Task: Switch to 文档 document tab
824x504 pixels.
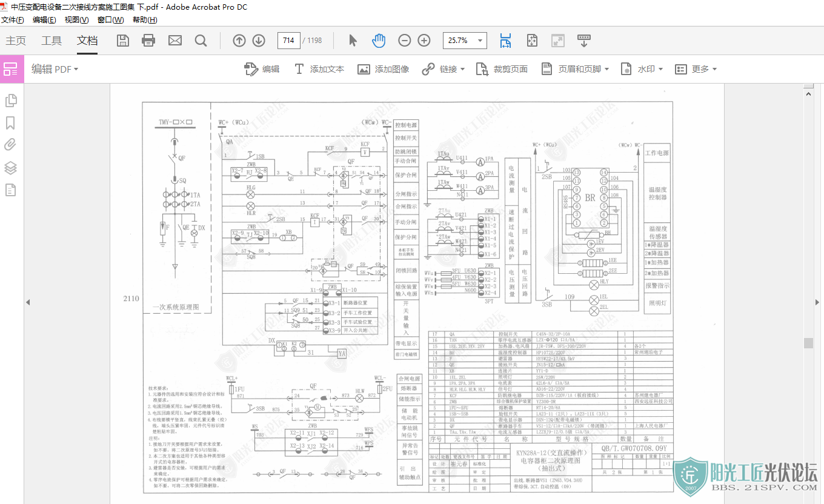Action: tap(87, 41)
